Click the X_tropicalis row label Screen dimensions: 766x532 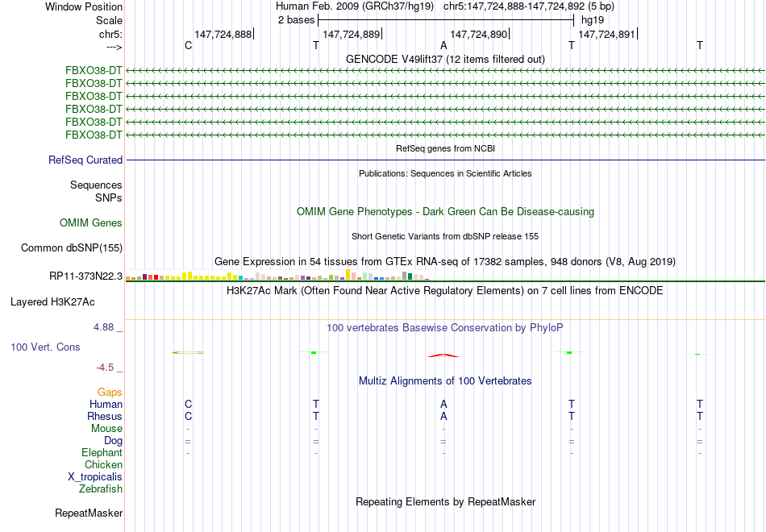[x=95, y=477]
